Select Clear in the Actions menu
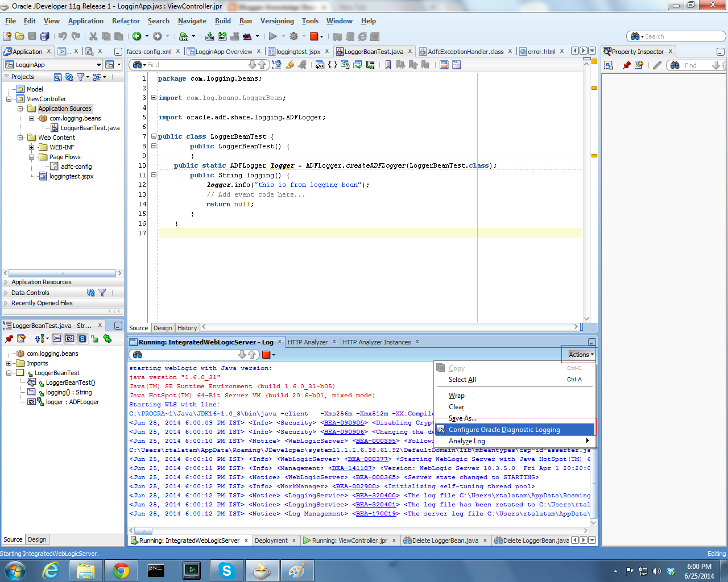 pyautogui.click(x=456, y=407)
